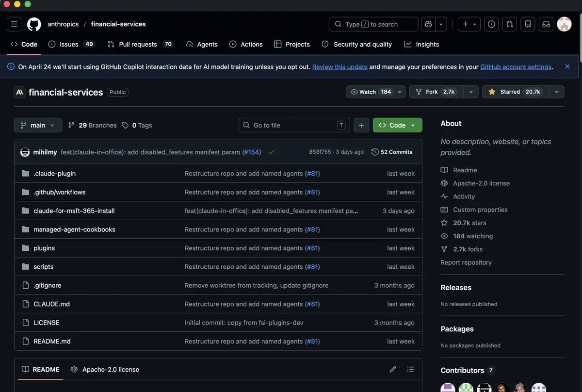Open the README outline list icon
Screen dimensions: 582x392
click(x=410, y=370)
